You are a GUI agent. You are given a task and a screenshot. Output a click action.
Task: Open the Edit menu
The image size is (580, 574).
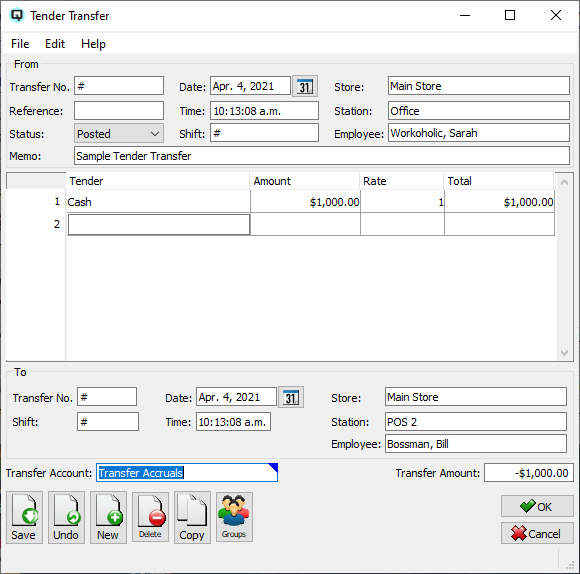[x=55, y=44]
